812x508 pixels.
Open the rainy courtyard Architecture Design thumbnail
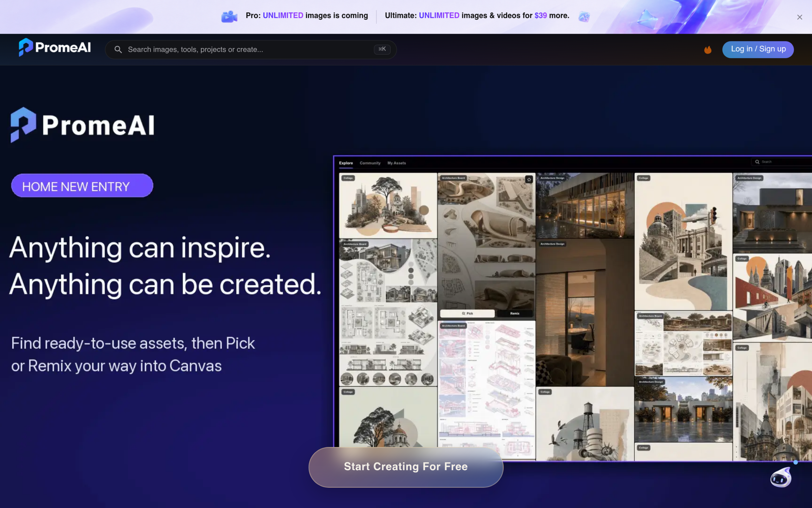683,409
